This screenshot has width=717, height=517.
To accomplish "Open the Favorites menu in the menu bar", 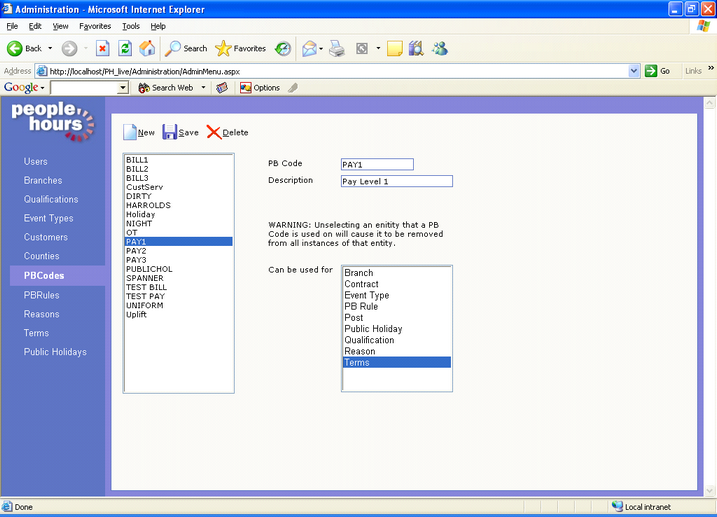I will 96,26.
